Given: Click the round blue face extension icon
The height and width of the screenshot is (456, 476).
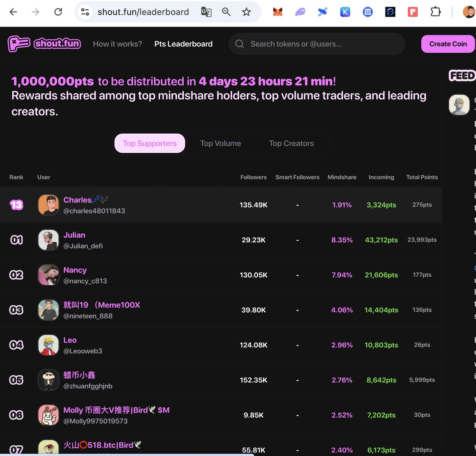Looking at the screenshot, I should 368,12.
